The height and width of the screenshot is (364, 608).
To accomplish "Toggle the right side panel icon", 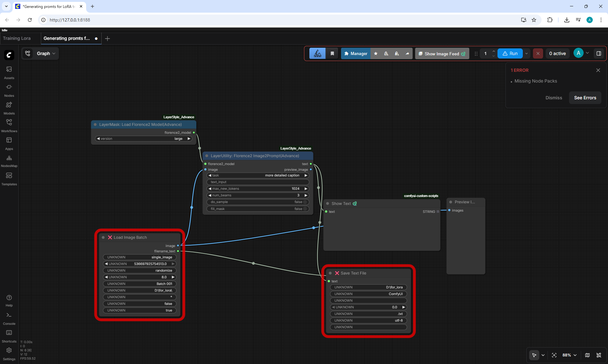I will [599, 53].
